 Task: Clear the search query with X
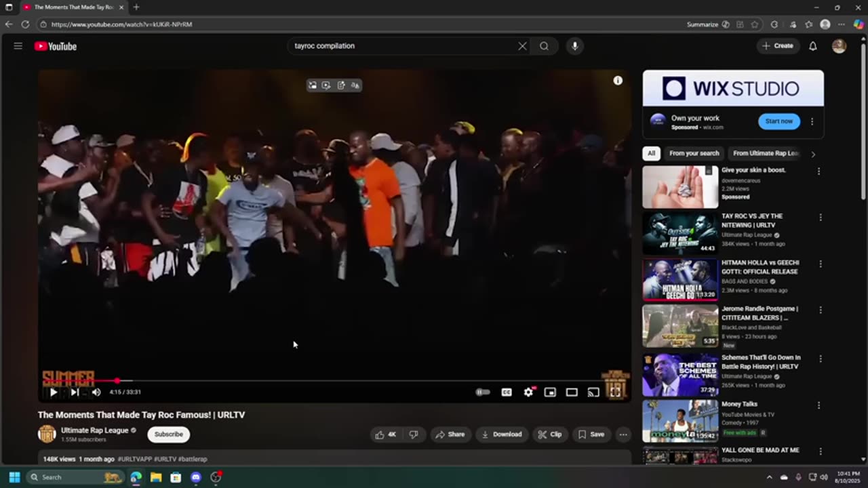tap(522, 46)
